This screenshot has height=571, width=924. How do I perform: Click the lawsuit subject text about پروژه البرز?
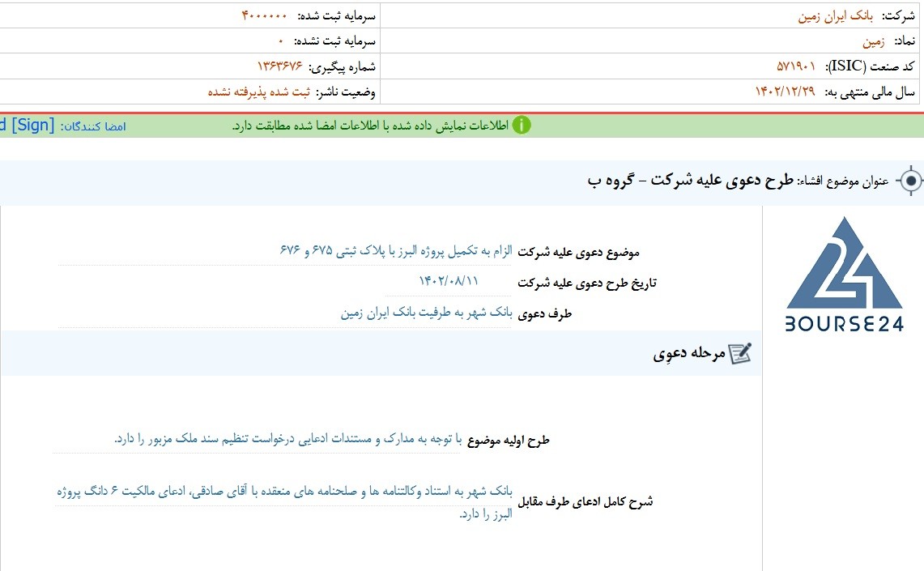pyautogui.click(x=396, y=251)
